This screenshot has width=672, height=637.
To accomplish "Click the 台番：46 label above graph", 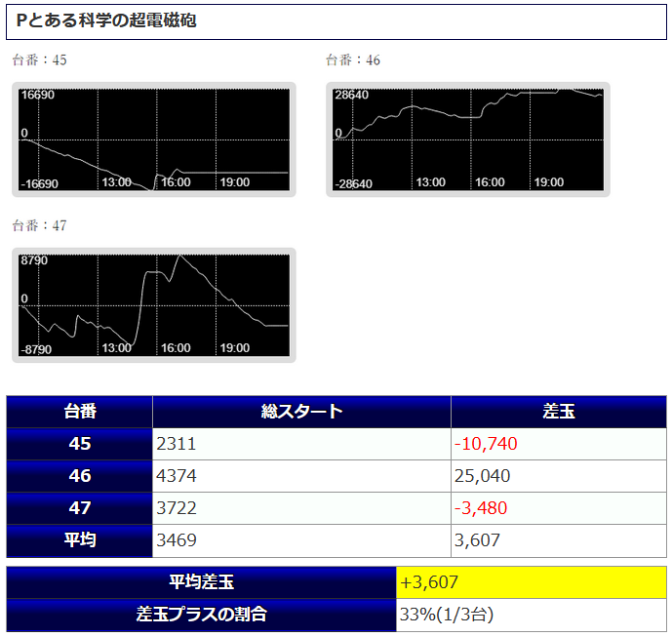I will click(353, 60).
